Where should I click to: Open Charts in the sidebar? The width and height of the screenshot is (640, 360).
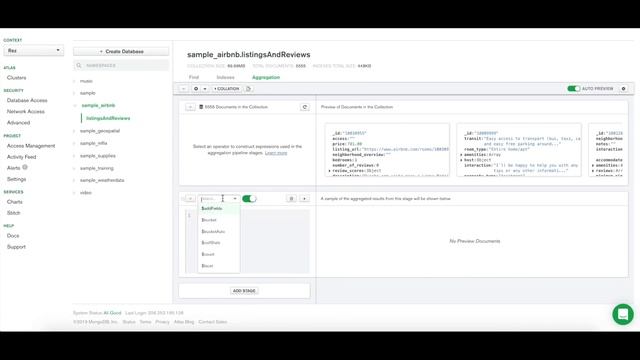click(x=15, y=202)
